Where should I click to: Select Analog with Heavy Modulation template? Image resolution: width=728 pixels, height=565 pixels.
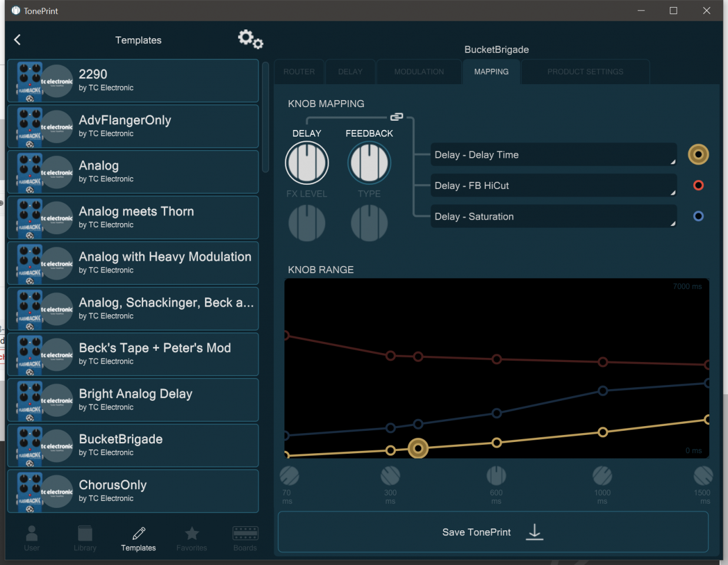click(133, 263)
